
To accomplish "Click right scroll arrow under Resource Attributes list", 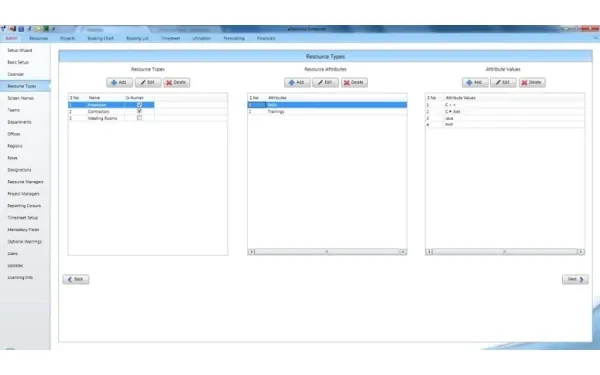I will [403, 251].
